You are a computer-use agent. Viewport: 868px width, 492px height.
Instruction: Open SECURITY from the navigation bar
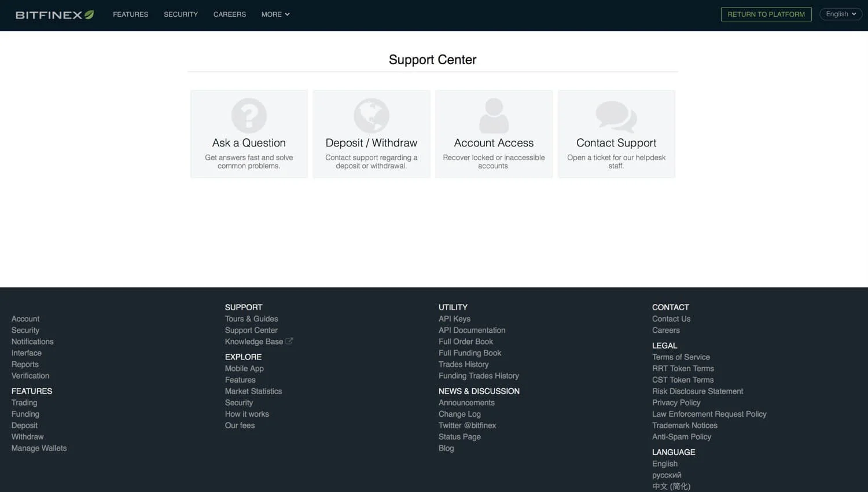pyautogui.click(x=180, y=14)
